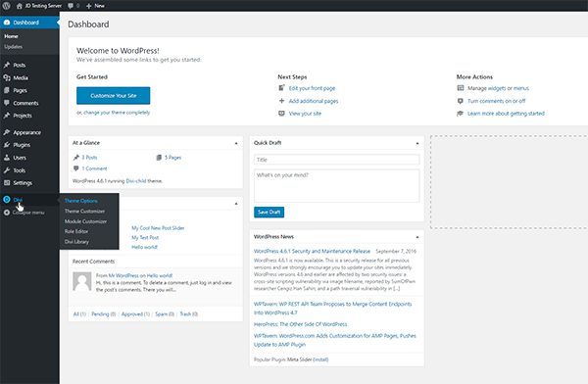The width and height of the screenshot is (588, 384).
Task: Click the Customize Your Site button
Action: click(x=114, y=96)
